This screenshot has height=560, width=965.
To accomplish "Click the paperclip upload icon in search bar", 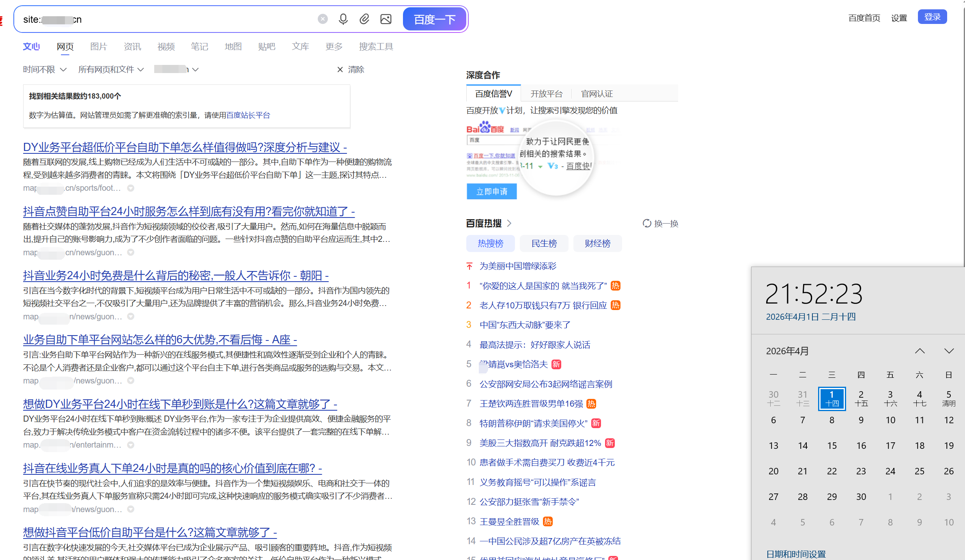I will (x=364, y=19).
